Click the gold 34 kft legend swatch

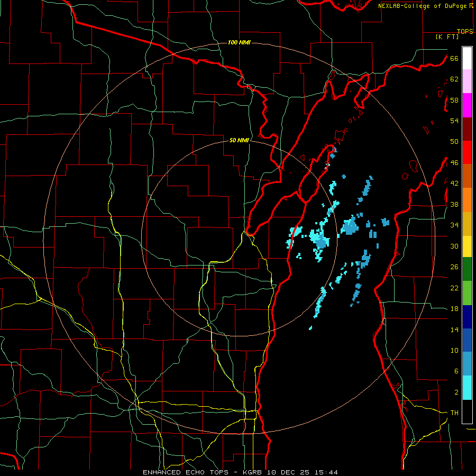tap(467, 224)
